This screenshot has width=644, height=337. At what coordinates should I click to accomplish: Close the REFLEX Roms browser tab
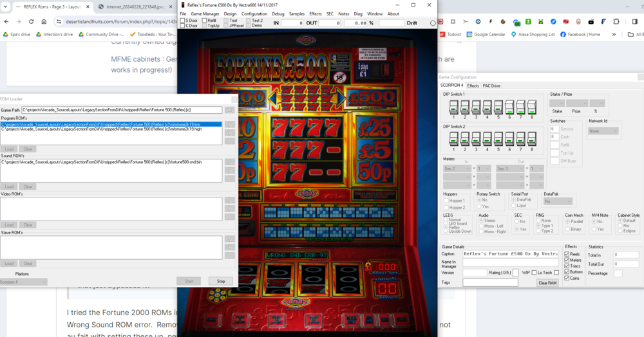[88, 7]
